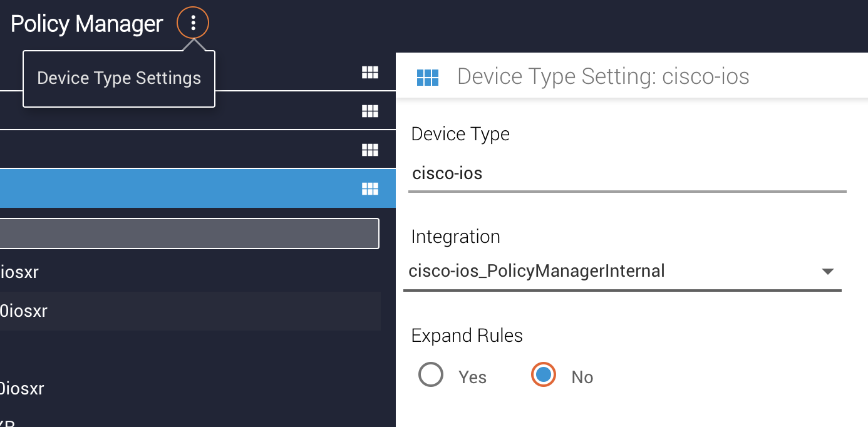Click the 'Expand Rules' label
This screenshot has height=427, width=868.
click(x=467, y=336)
